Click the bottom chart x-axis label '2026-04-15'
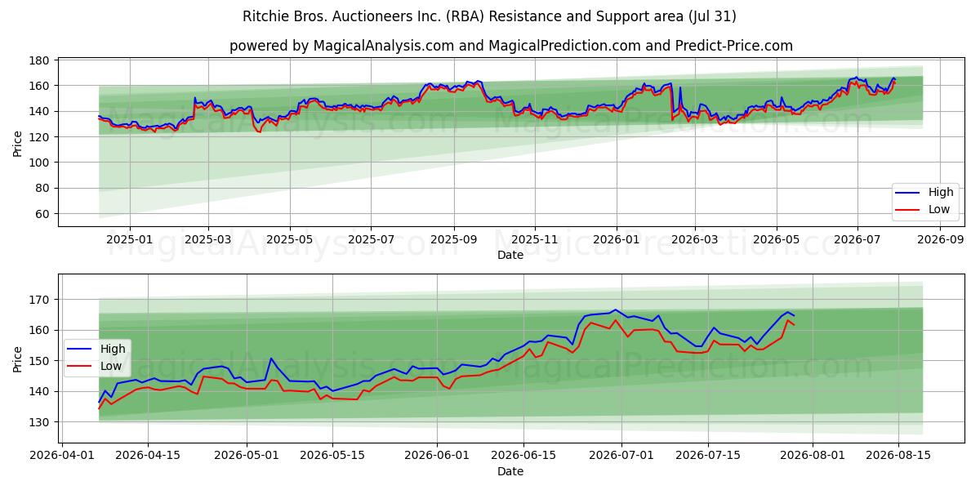Viewport: 980px width, 490px height. click(148, 457)
